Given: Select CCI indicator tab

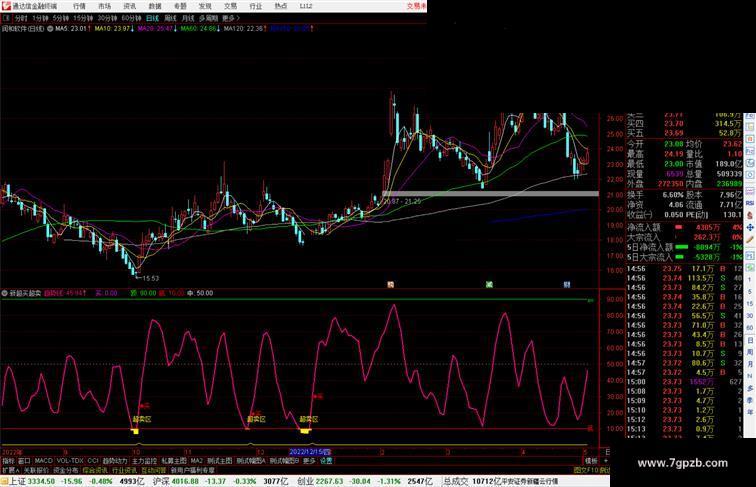Looking at the screenshot, I should click(x=93, y=461).
